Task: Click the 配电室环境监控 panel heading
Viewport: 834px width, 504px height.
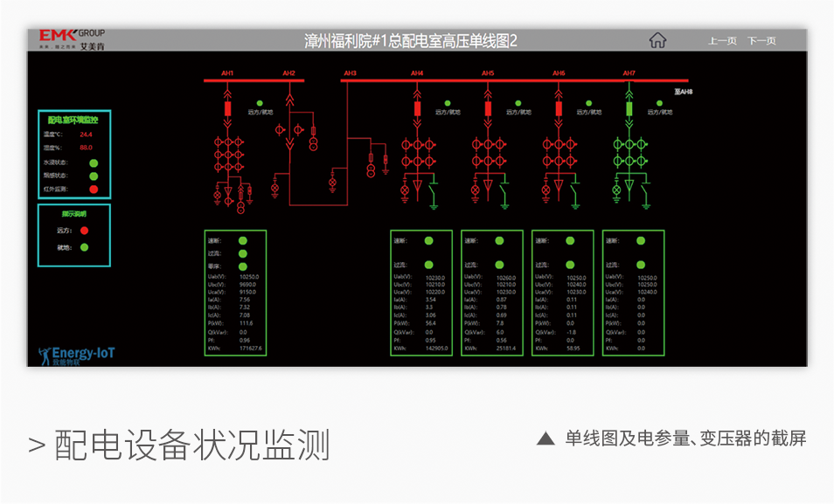Action: click(73, 120)
